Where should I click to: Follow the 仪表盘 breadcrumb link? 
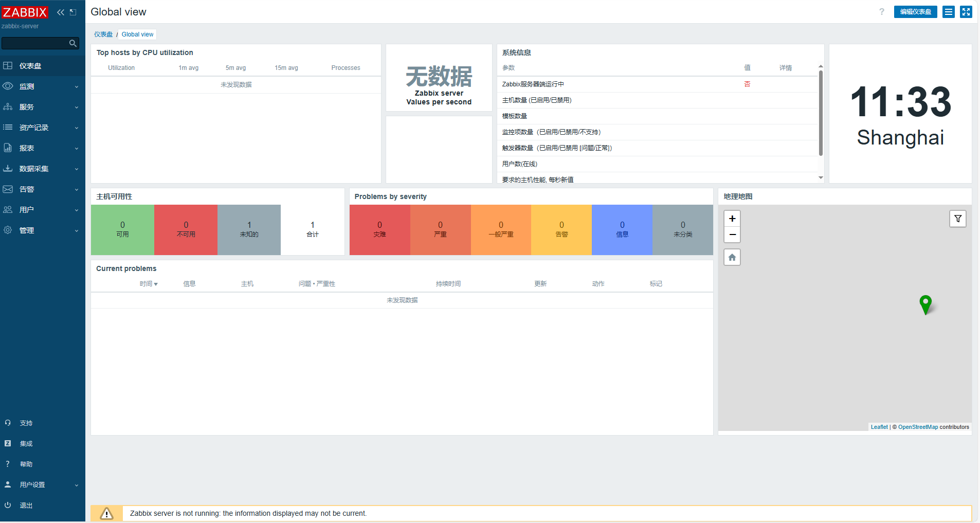pyautogui.click(x=103, y=34)
